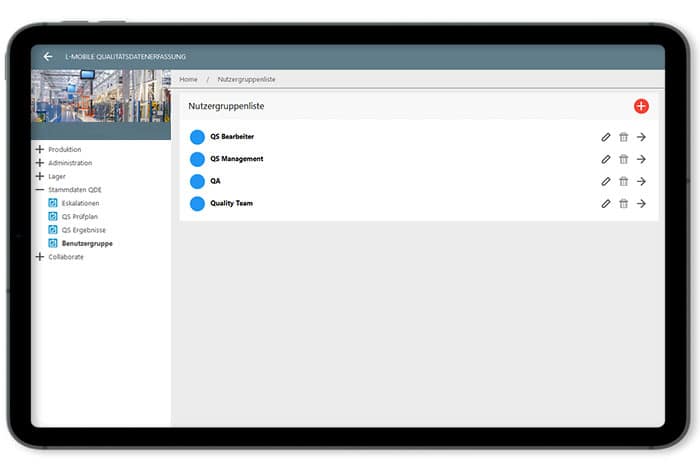Viewport: 700px width, 467px height.
Task: Click trash icon for QS Bearbeiter
Action: [624, 137]
